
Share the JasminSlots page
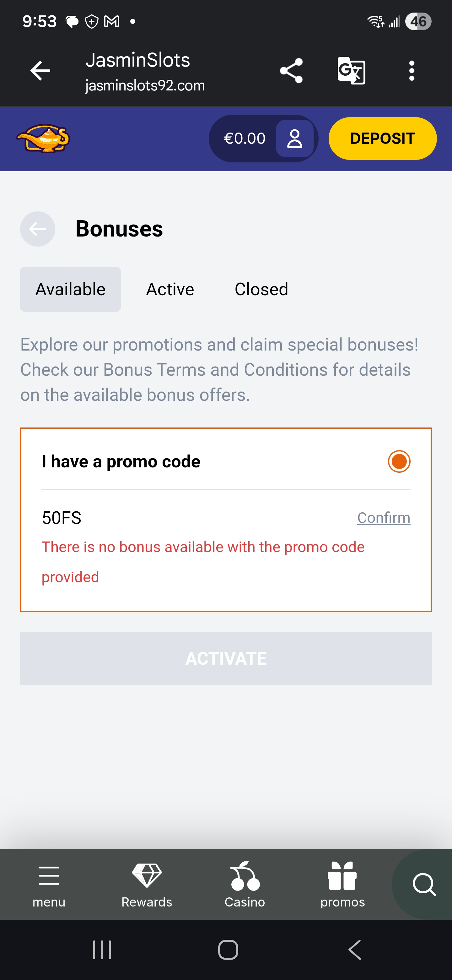(x=291, y=71)
